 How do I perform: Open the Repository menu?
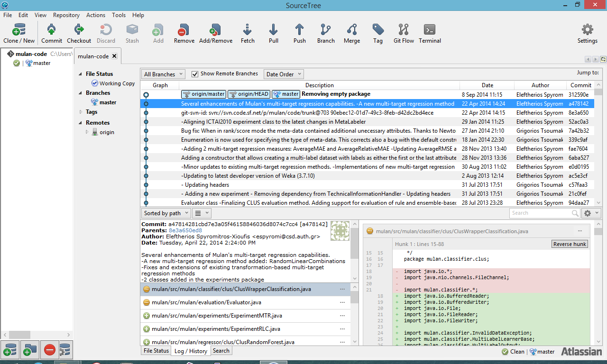(x=66, y=15)
